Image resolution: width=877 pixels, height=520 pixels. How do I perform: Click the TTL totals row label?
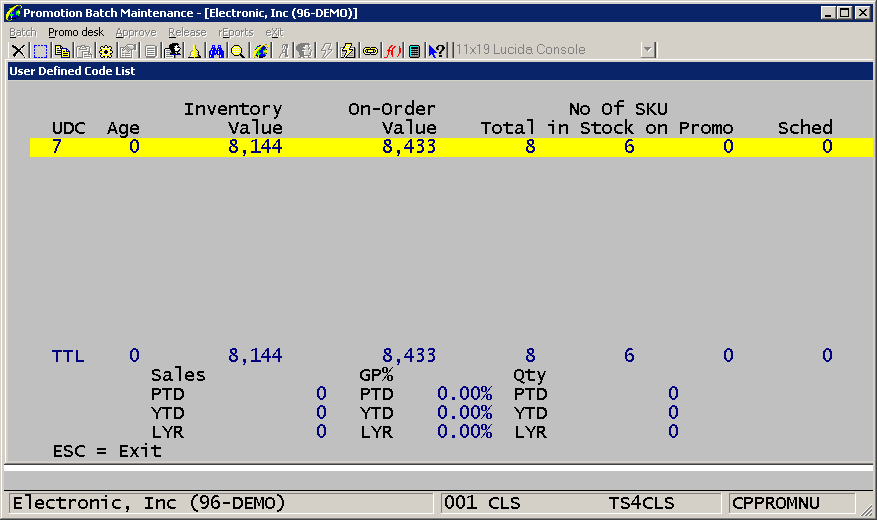tap(68, 356)
